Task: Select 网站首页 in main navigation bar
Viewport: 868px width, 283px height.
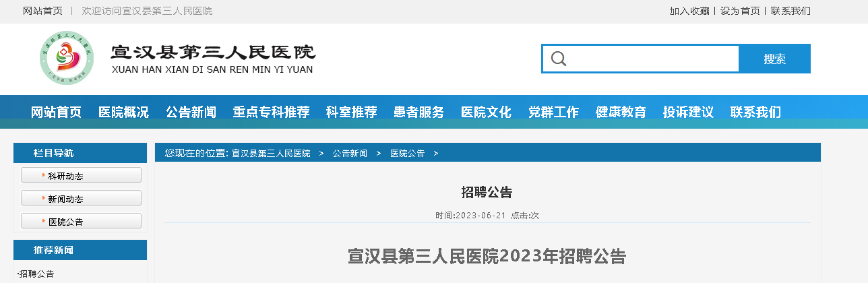Action: point(56,112)
